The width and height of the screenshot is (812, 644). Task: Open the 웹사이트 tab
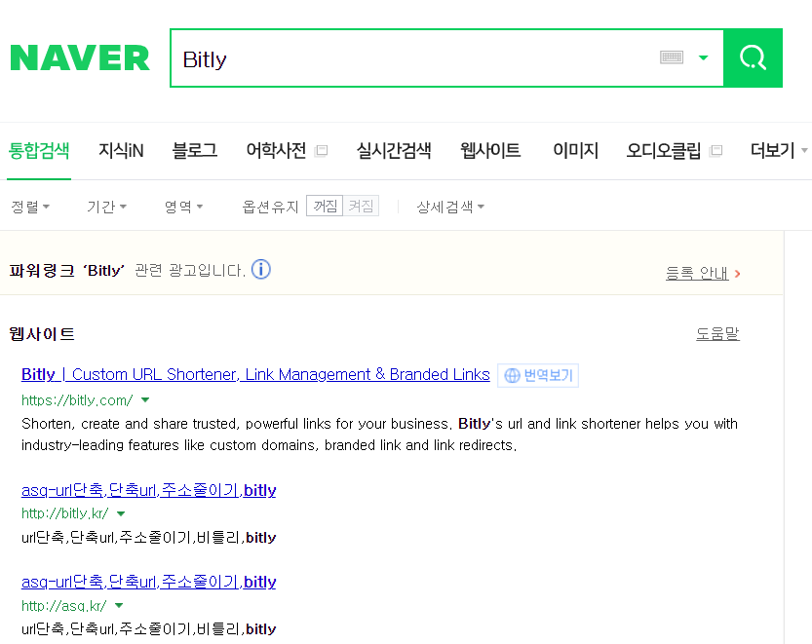(x=490, y=151)
